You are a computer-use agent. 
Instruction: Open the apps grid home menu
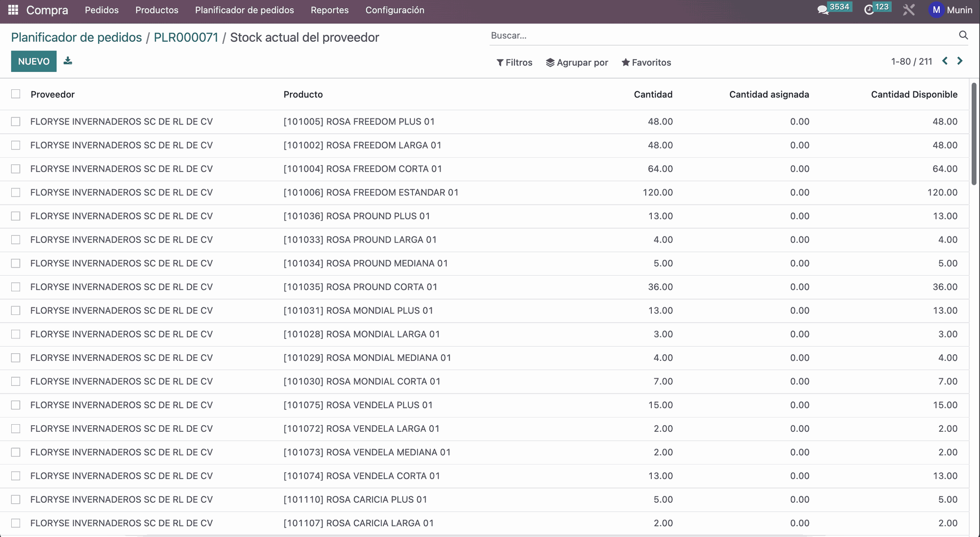coord(13,10)
